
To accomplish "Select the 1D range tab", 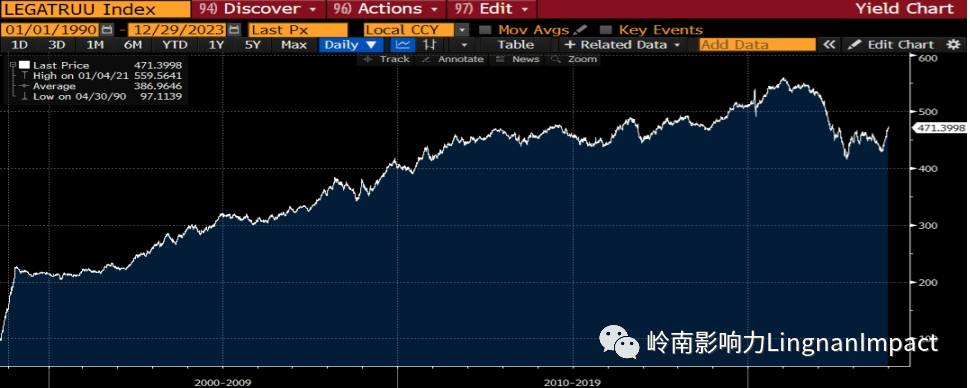I will pos(20,45).
